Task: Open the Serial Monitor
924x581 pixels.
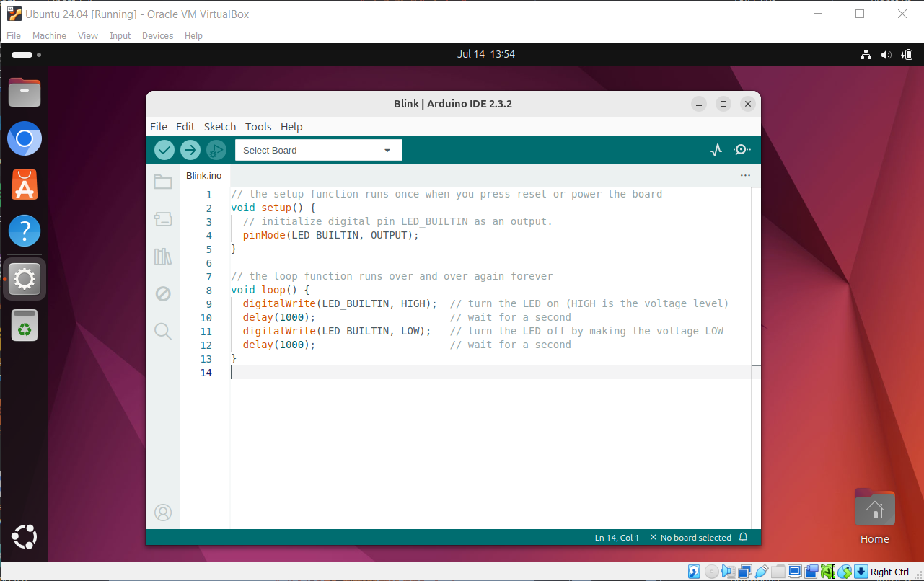Action: click(742, 150)
